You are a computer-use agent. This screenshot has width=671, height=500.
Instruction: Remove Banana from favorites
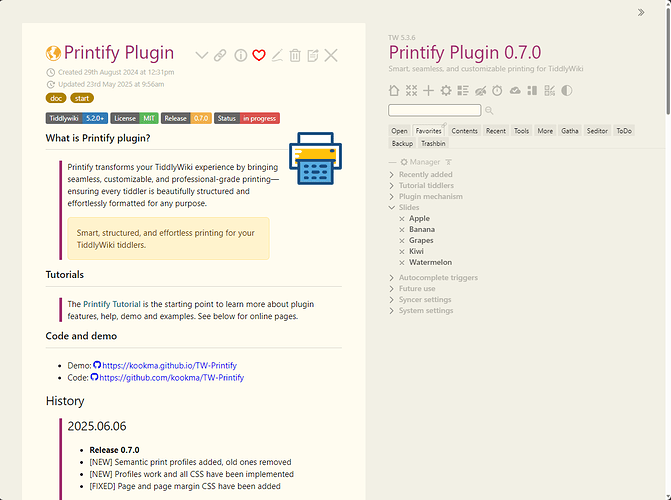click(x=402, y=230)
